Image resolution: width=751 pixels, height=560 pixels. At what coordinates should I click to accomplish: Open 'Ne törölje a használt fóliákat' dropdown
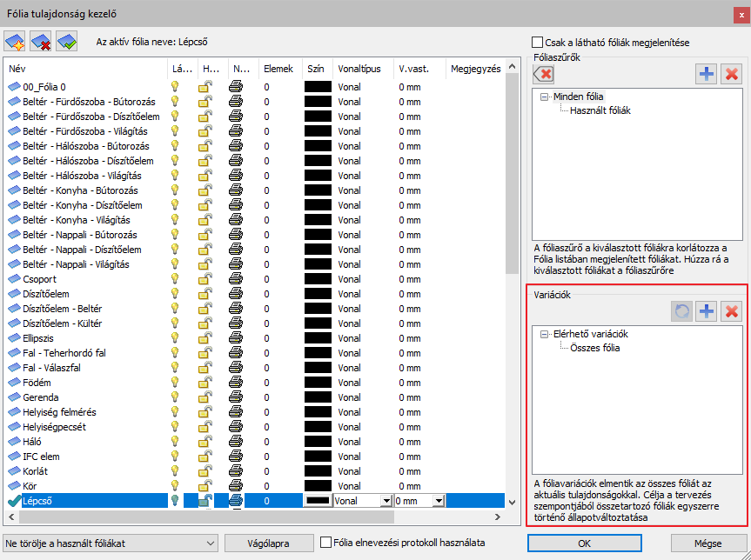pyautogui.click(x=110, y=543)
